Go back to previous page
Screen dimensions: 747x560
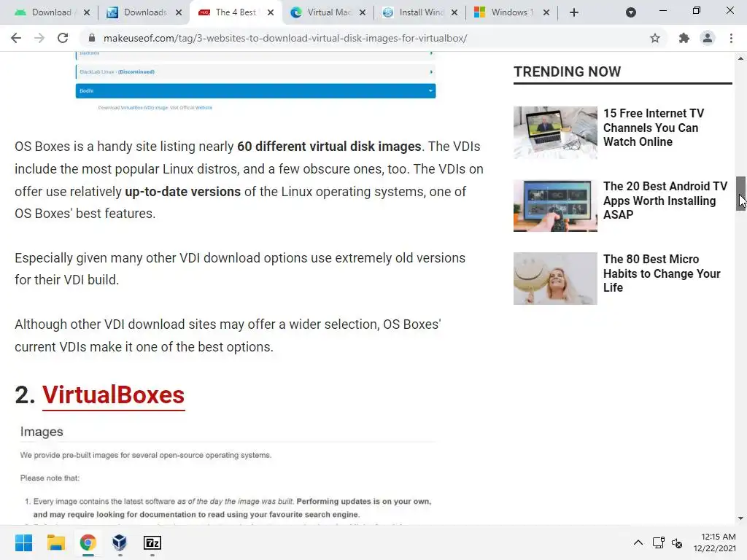[16, 38]
